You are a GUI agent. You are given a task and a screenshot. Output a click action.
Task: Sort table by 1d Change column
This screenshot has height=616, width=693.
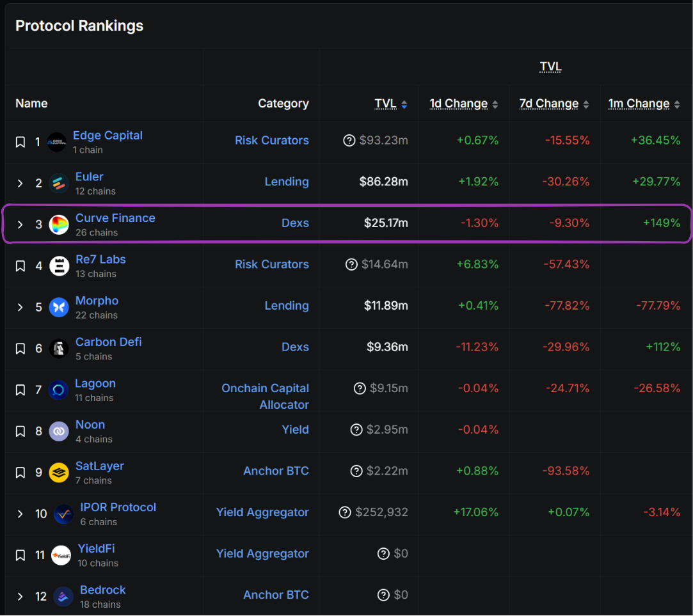click(464, 104)
